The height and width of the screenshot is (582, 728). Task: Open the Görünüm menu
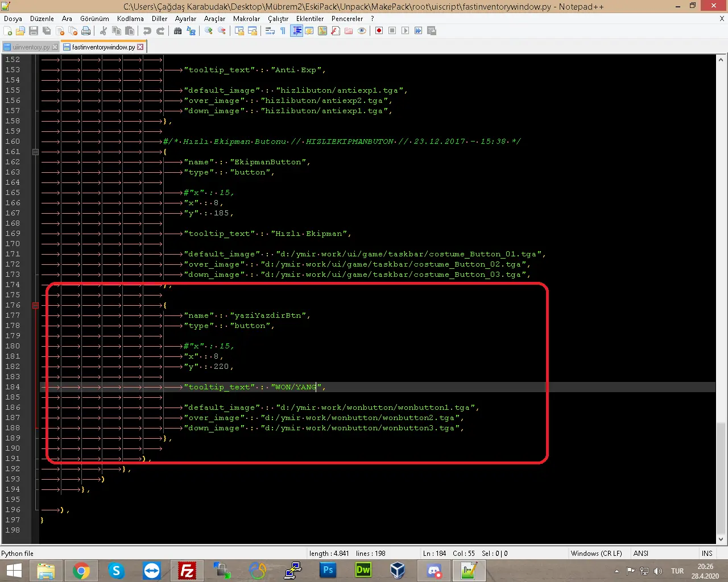pyautogui.click(x=94, y=19)
